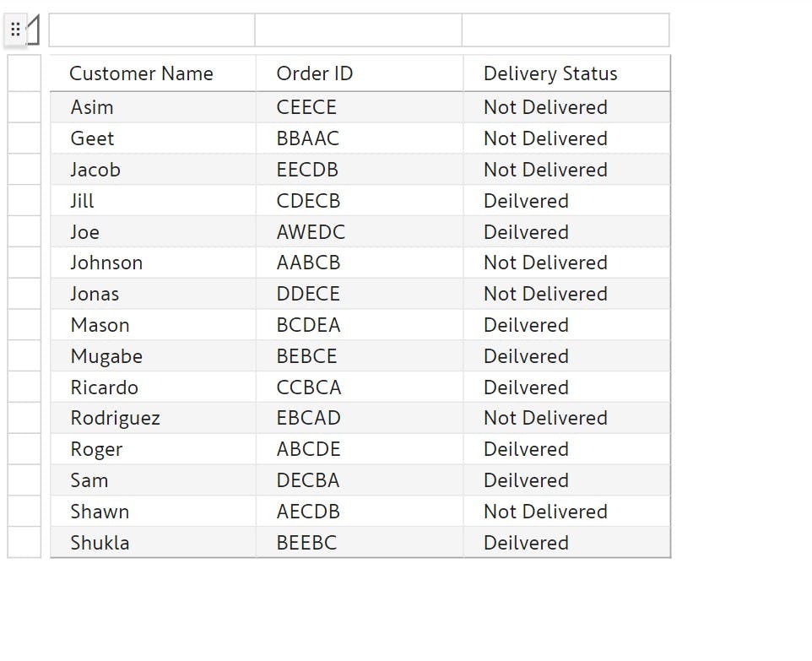Select the cell containing Asim
The height and width of the screenshot is (661, 812).
[x=153, y=107]
